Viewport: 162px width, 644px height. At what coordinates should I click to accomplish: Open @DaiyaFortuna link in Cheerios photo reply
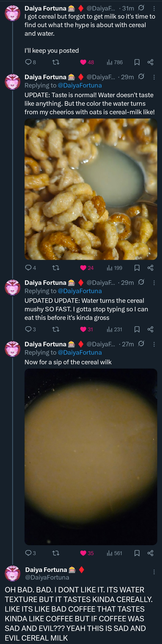point(79,86)
